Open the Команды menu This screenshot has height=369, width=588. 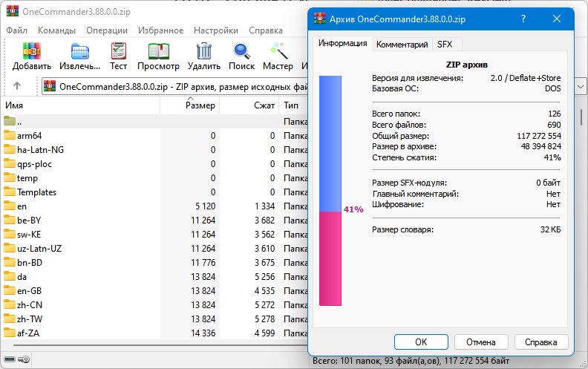[56, 30]
